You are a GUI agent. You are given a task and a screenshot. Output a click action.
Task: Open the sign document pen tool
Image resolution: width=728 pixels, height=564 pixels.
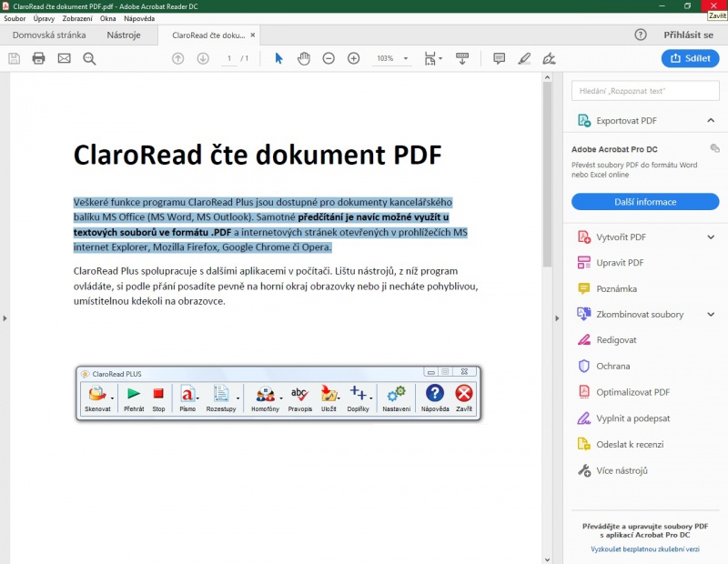coord(550,58)
